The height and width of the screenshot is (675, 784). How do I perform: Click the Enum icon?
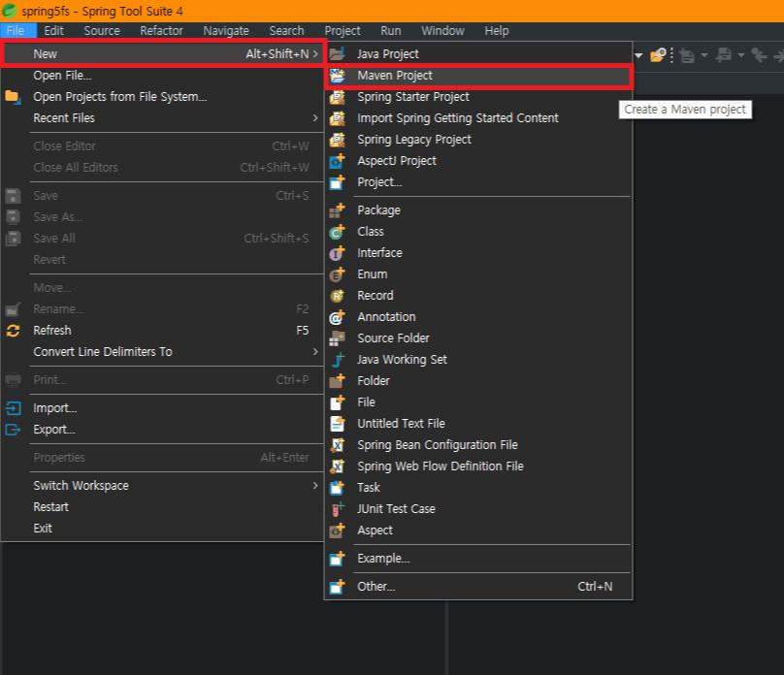338,274
